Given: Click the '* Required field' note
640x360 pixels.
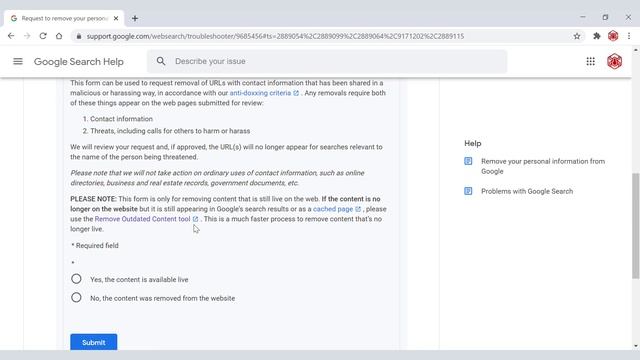Looking at the screenshot, I should [x=95, y=245].
